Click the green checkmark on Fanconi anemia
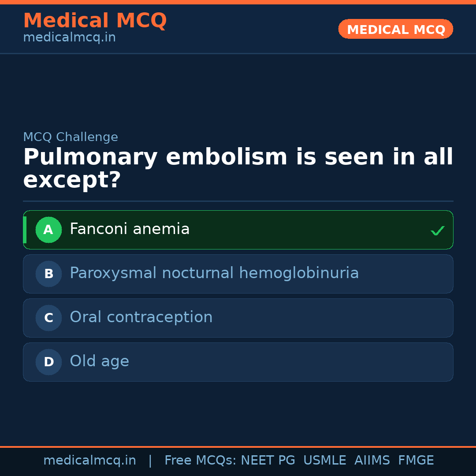The height and width of the screenshot is (476, 476). pos(437,231)
